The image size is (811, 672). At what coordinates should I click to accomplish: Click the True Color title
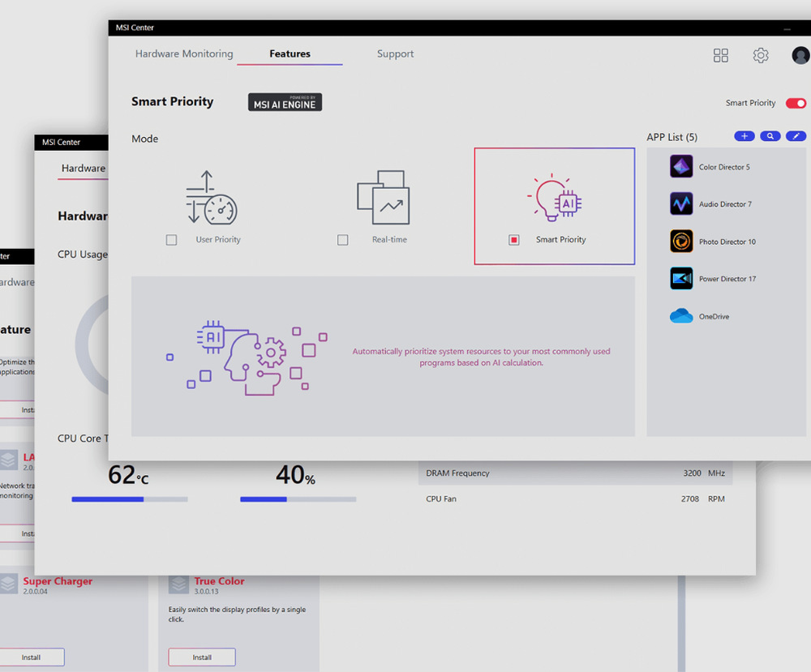click(x=219, y=581)
